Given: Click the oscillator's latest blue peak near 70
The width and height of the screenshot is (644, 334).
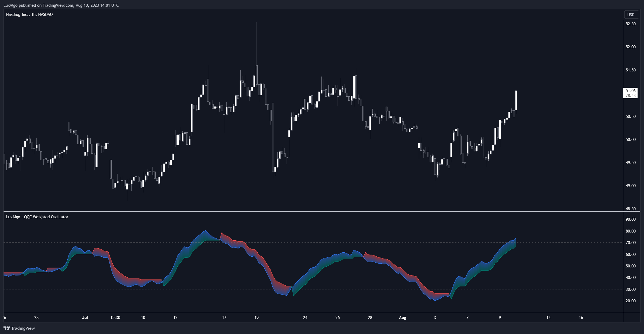Looking at the screenshot, I should (515, 238).
